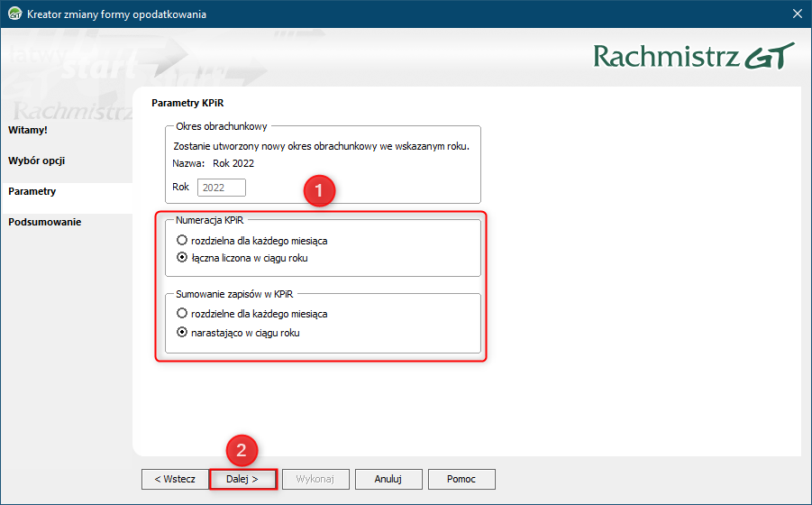Click the 'Zostanie utworzony nowy okres obrachunkowy' text
This screenshot has width=812, height=505.
(321, 146)
